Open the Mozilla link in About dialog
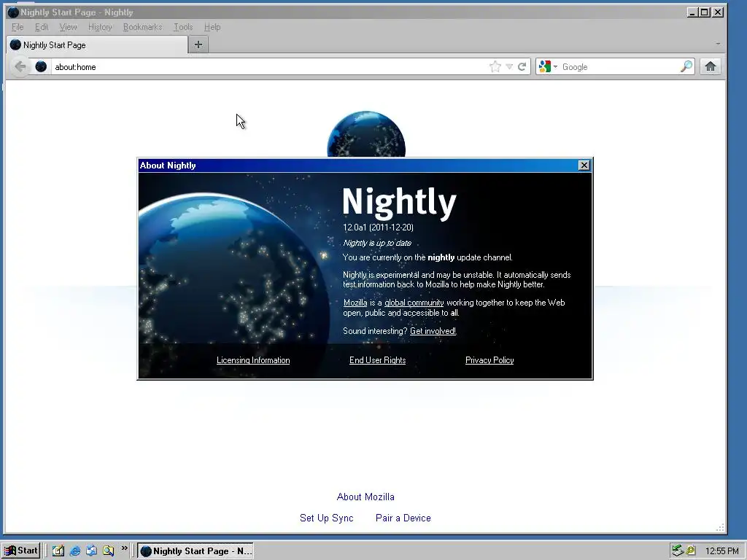The width and height of the screenshot is (747, 560). click(x=355, y=303)
